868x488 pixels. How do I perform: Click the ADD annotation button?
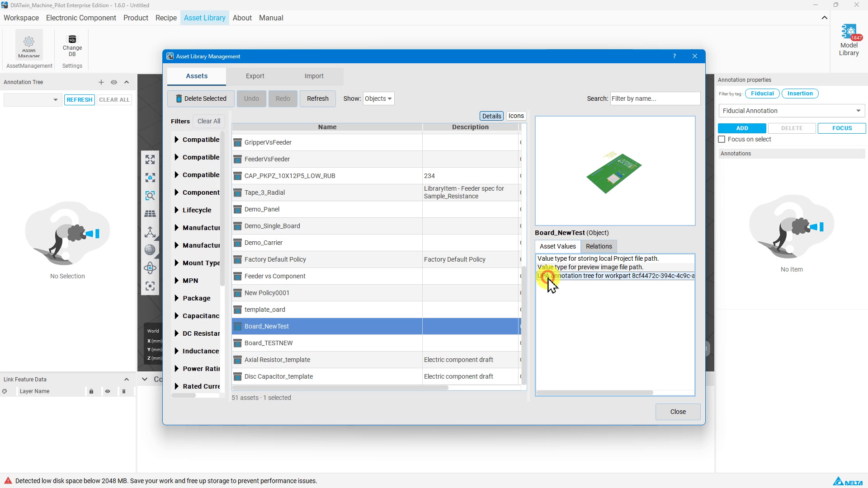742,128
